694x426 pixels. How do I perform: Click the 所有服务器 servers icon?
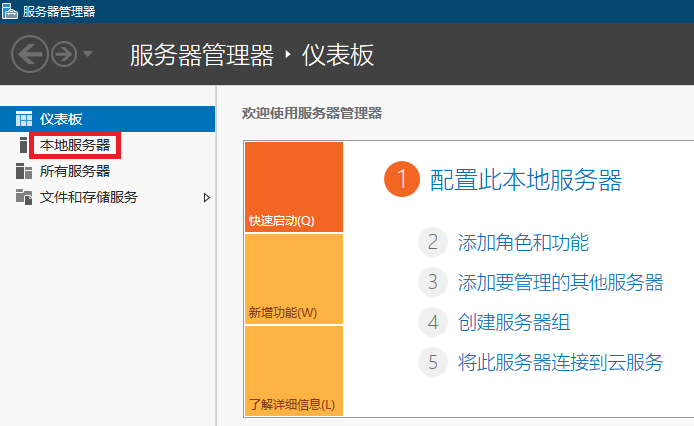point(24,171)
